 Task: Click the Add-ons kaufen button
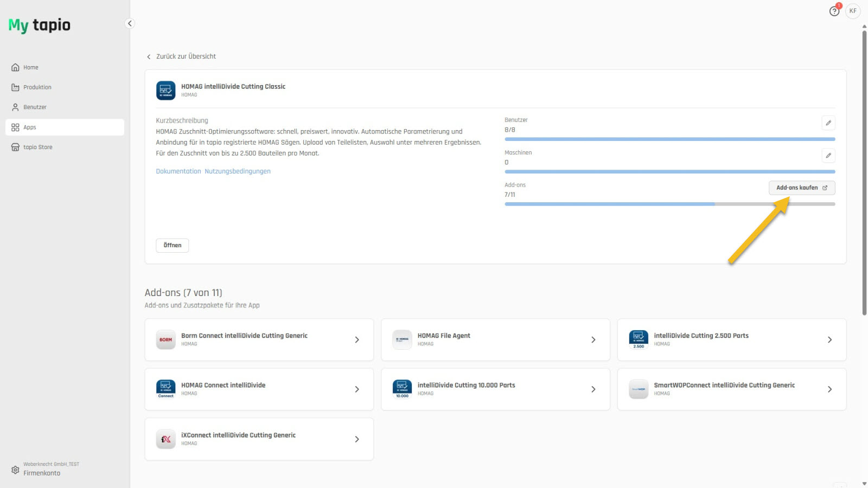tap(801, 188)
